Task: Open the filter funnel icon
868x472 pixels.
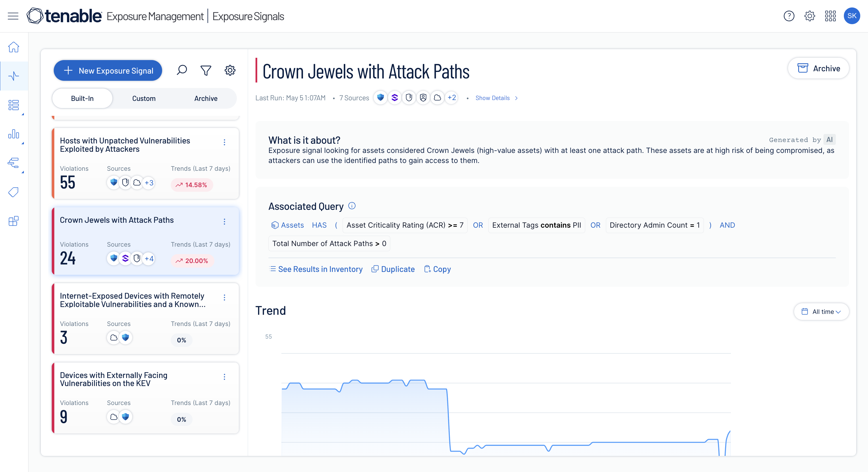Action: coord(206,70)
